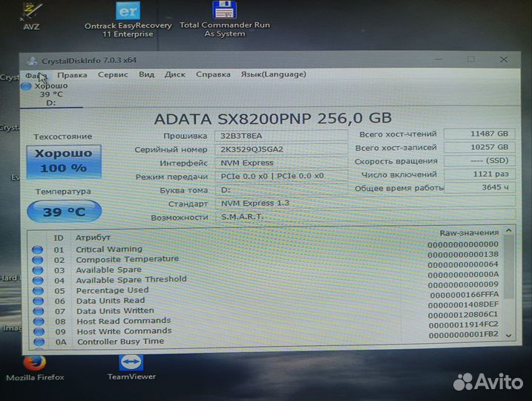
Task: Click features field S.M.A.R.T.
Action: pyautogui.click(x=365, y=216)
